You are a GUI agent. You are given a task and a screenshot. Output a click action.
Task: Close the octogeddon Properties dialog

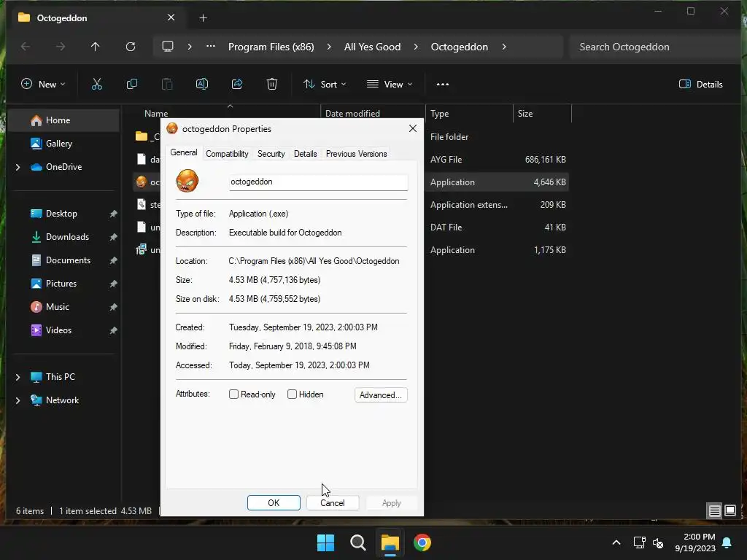tap(413, 128)
